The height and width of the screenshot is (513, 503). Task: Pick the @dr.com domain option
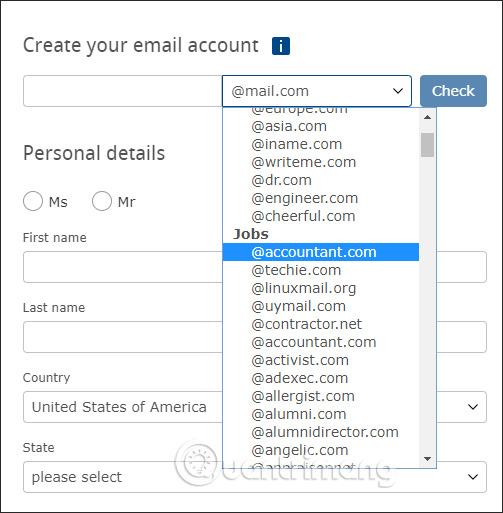321,180
